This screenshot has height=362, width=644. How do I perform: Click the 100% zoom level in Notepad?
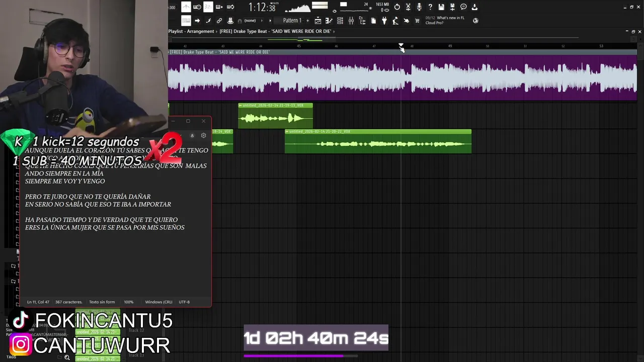[129, 302]
